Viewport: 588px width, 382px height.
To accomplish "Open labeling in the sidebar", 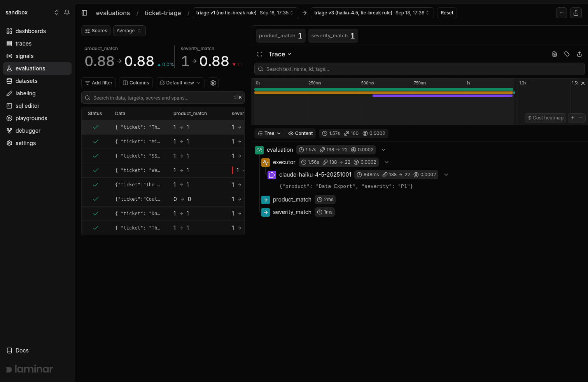I will [37, 93].
